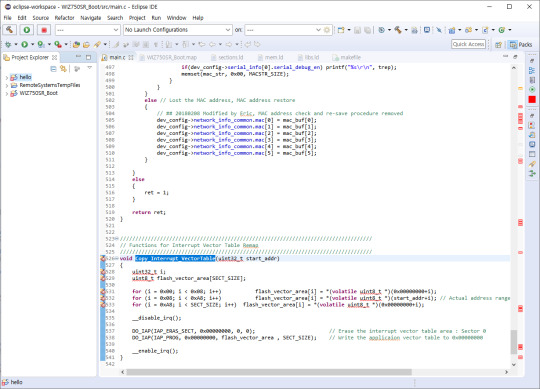Click the New C Source File icon
This screenshot has width=540, height=389.
point(485,30)
